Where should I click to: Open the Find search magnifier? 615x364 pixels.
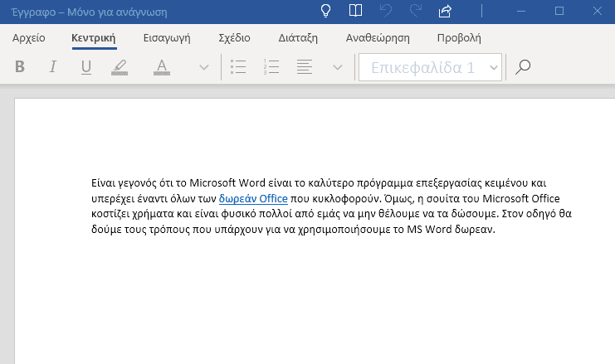coord(523,67)
